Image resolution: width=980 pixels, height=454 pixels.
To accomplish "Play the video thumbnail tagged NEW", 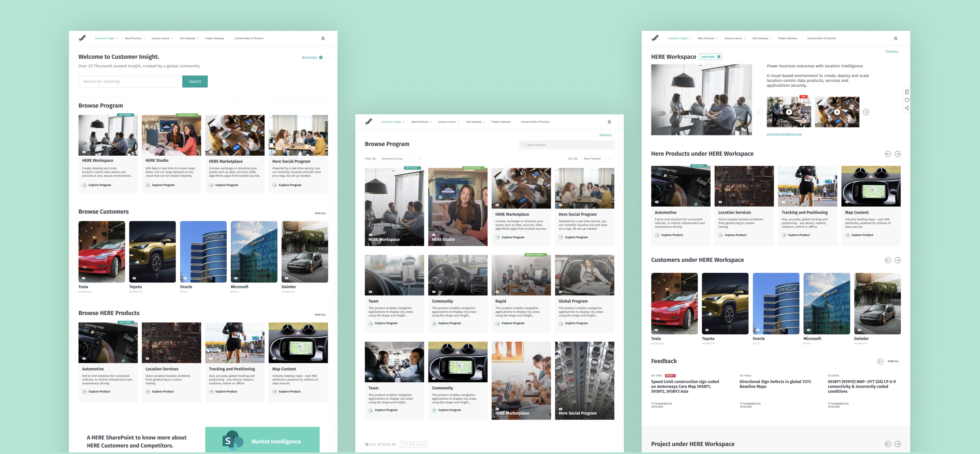I will pyautogui.click(x=789, y=112).
